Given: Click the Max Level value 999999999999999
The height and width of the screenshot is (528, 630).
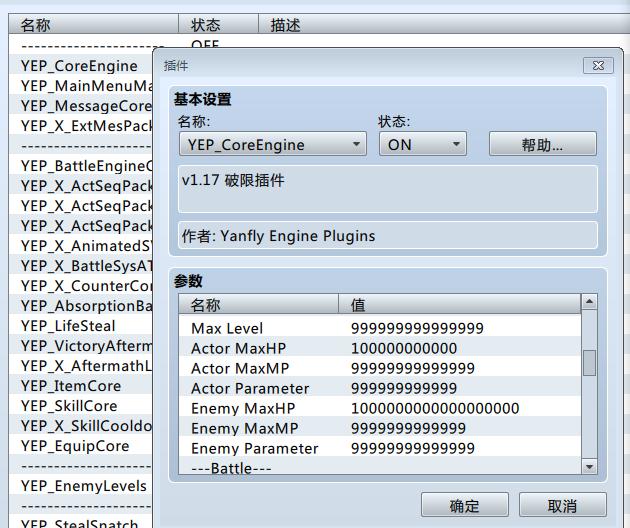Looking at the screenshot, I should point(417,328).
